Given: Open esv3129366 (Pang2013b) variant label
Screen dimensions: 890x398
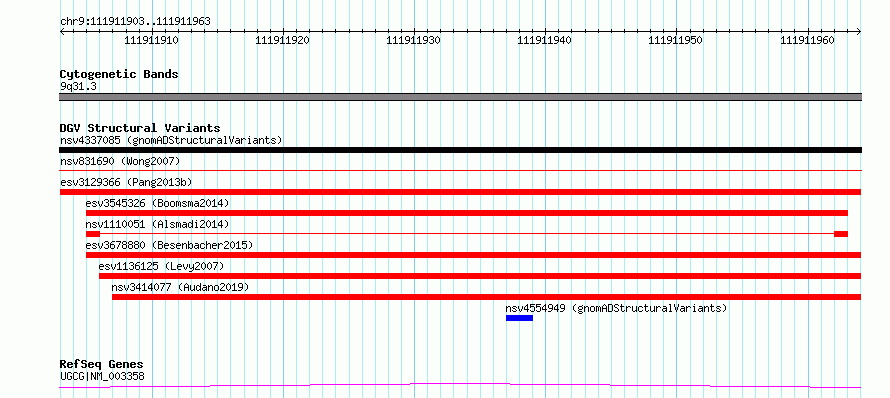Looking at the screenshot, I should coord(126,182).
